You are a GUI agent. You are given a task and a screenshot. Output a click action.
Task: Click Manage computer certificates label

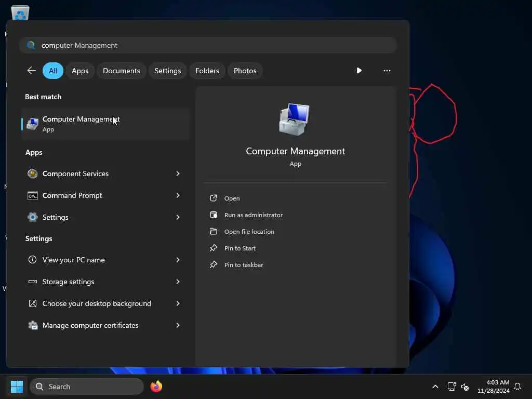pos(90,325)
